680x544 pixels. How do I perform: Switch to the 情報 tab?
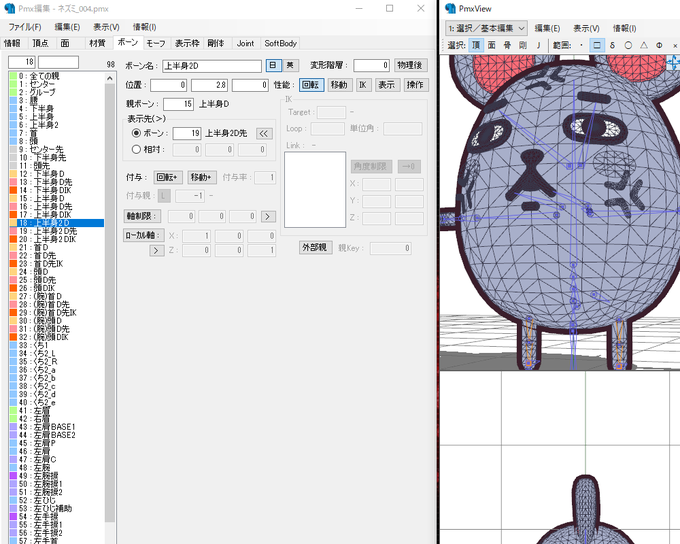point(13,43)
